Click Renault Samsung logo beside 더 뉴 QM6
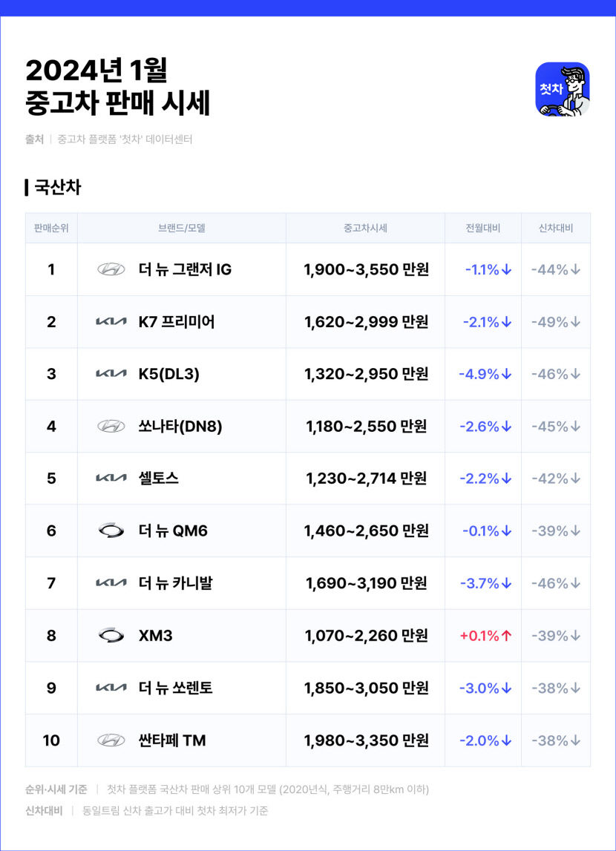The image size is (616, 851). coord(111,530)
